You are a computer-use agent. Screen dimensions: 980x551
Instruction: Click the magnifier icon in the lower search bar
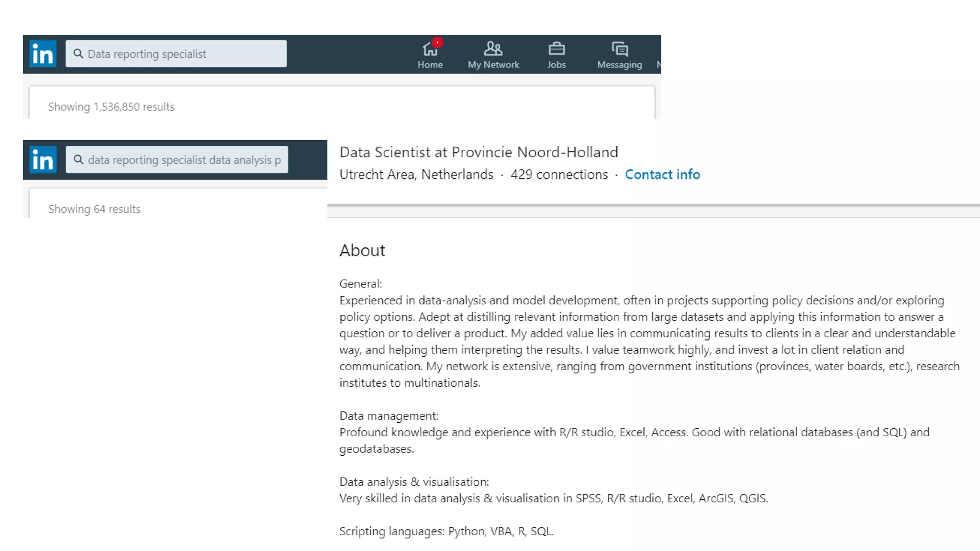(78, 160)
